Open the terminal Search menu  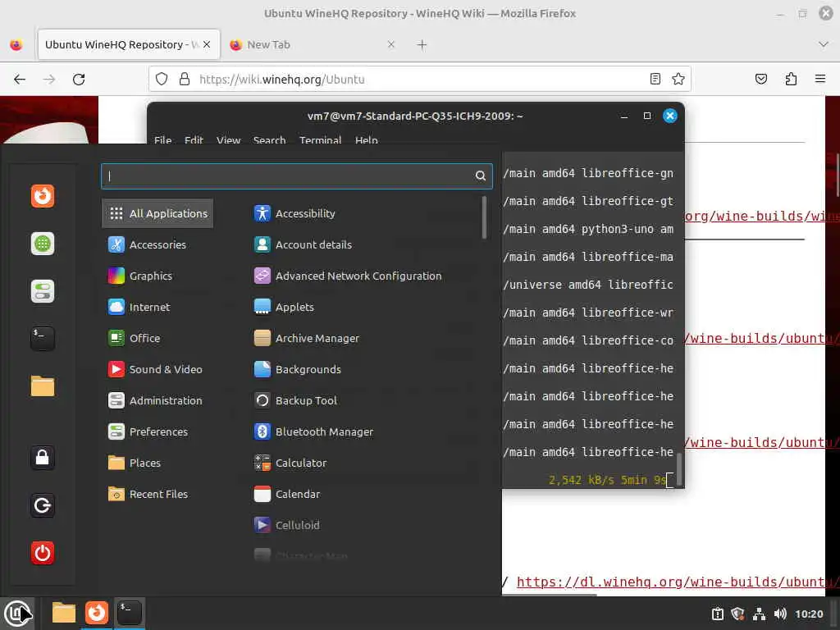click(269, 139)
